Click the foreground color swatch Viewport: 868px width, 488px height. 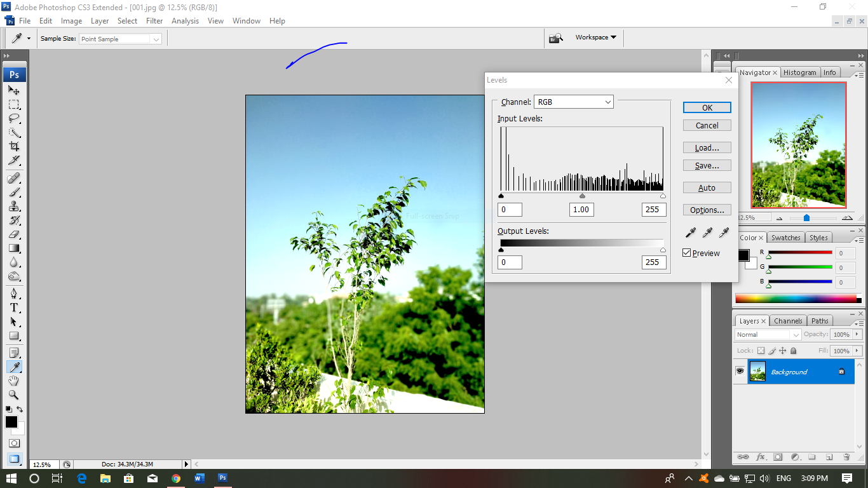point(10,422)
